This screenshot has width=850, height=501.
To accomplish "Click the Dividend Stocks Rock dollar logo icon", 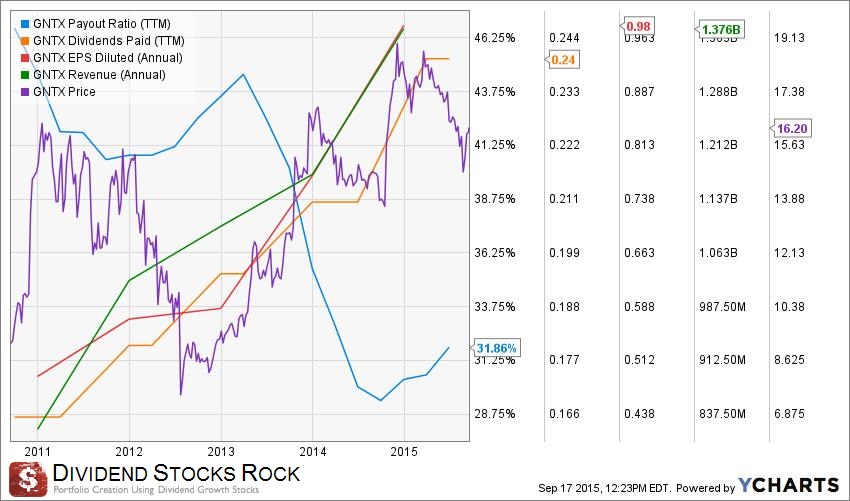I will (28, 479).
